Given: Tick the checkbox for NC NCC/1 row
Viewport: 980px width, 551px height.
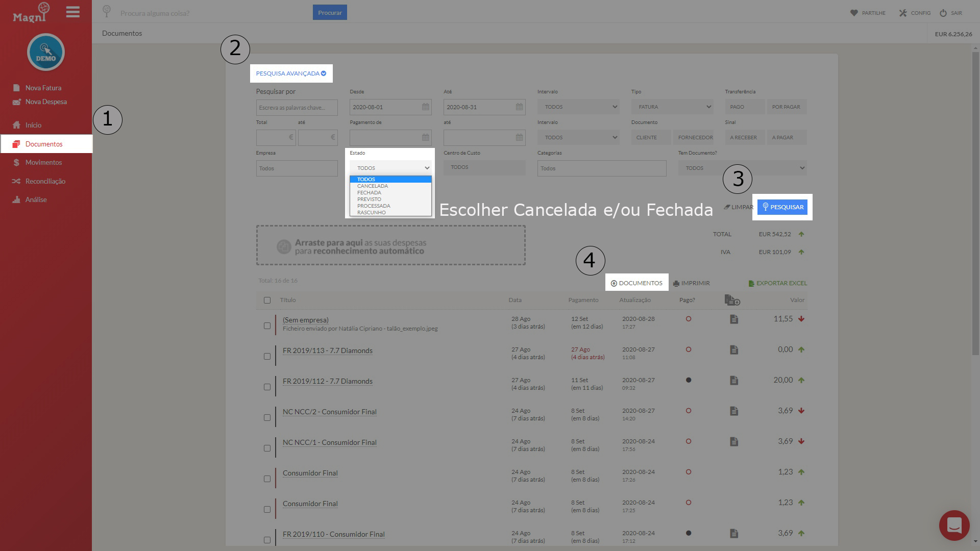Looking at the screenshot, I should pos(267,448).
